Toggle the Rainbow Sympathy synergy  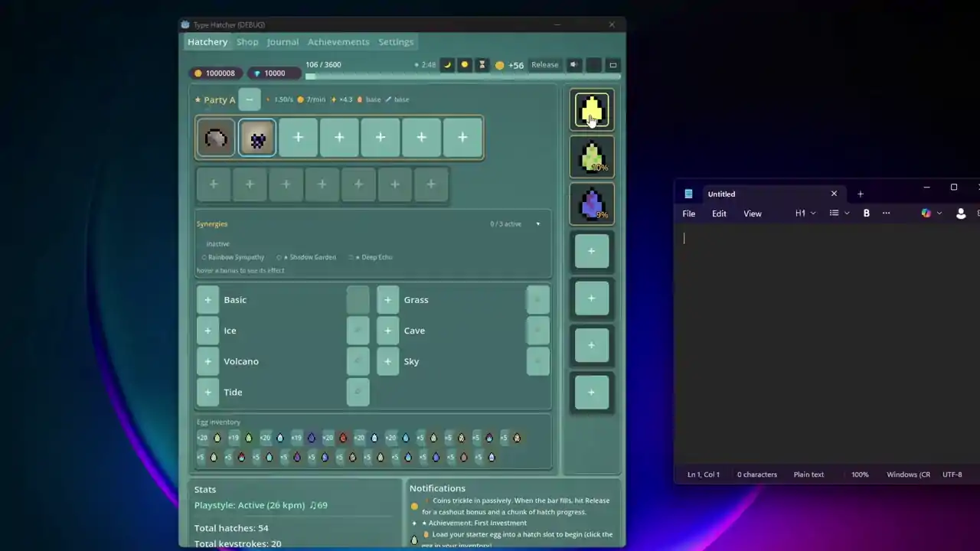pos(233,257)
